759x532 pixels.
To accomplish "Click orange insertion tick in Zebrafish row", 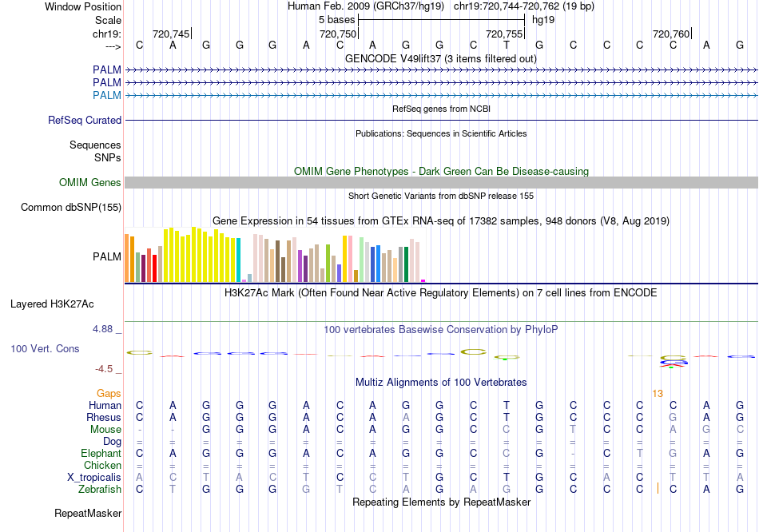I will (658, 488).
